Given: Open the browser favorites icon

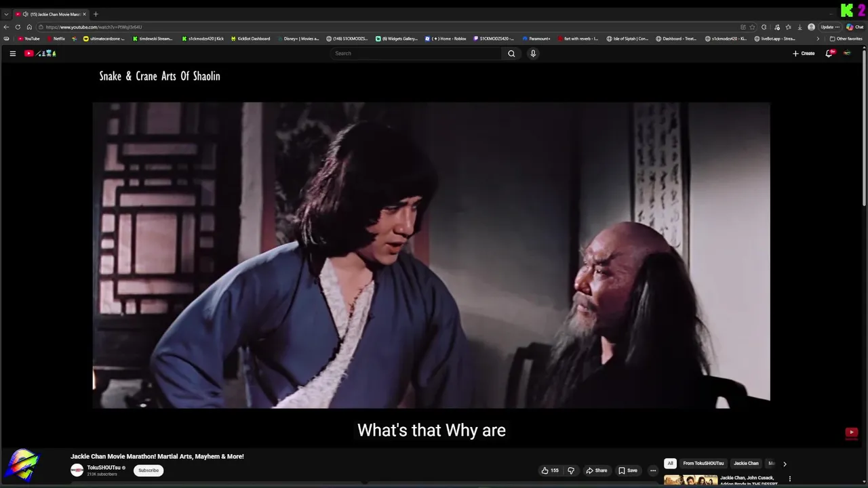Looking at the screenshot, I should click(x=788, y=27).
